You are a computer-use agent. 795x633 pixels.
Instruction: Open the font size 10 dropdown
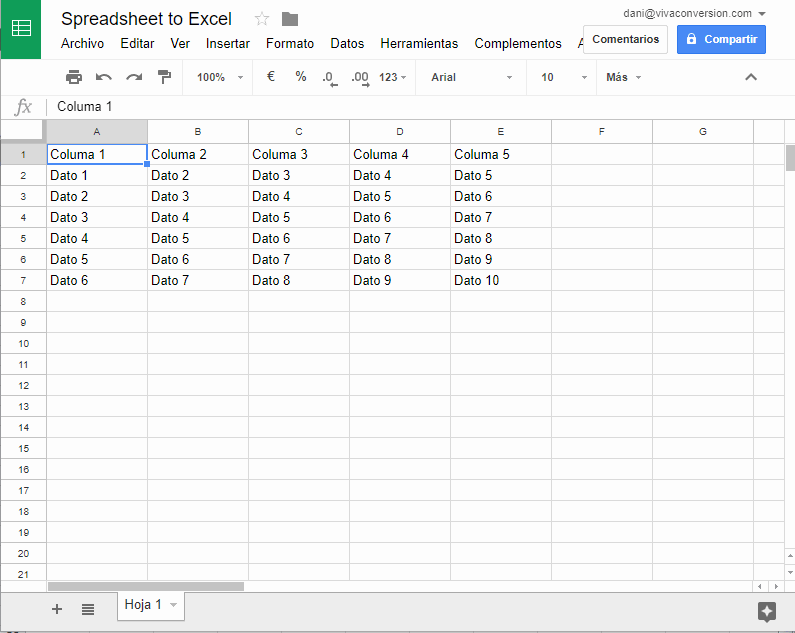[x=564, y=77]
